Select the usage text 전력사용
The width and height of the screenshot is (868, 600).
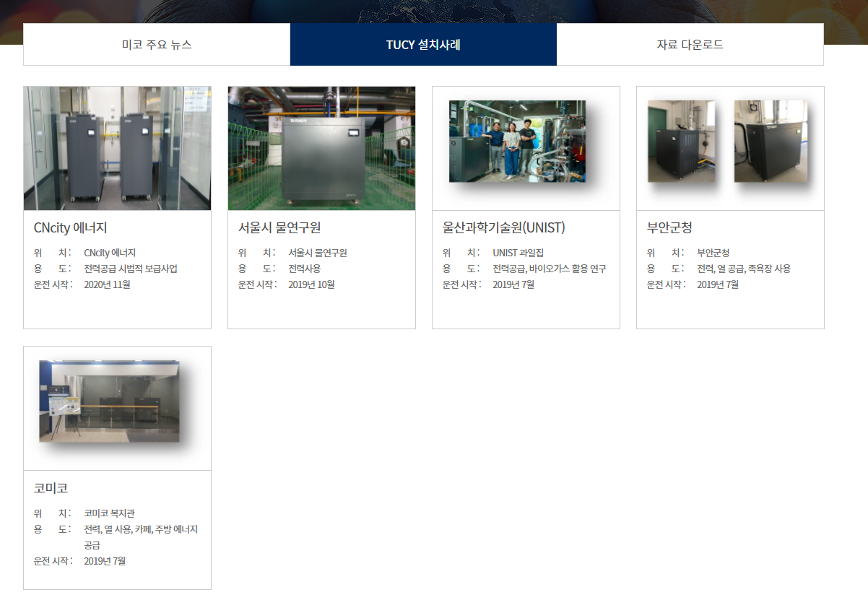305,269
